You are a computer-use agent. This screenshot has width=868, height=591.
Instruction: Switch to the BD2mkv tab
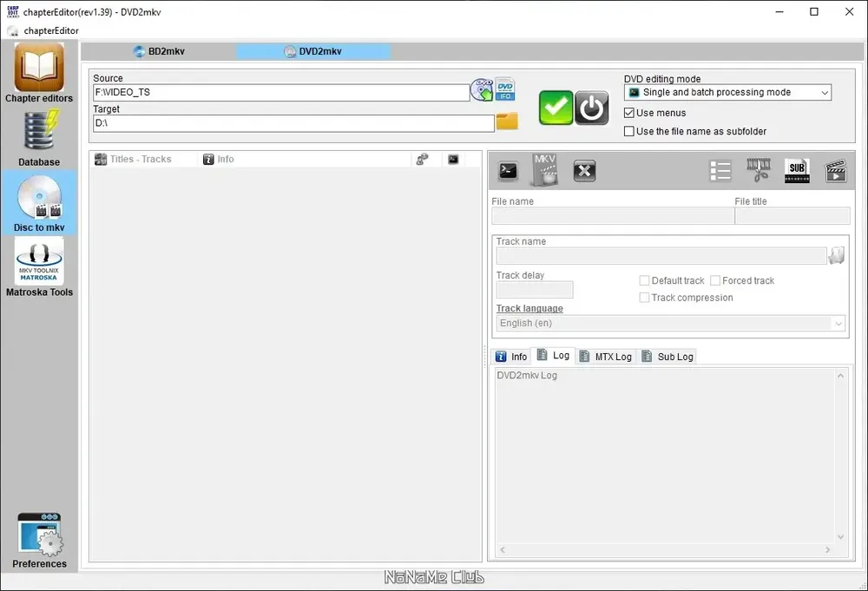[160, 51]
